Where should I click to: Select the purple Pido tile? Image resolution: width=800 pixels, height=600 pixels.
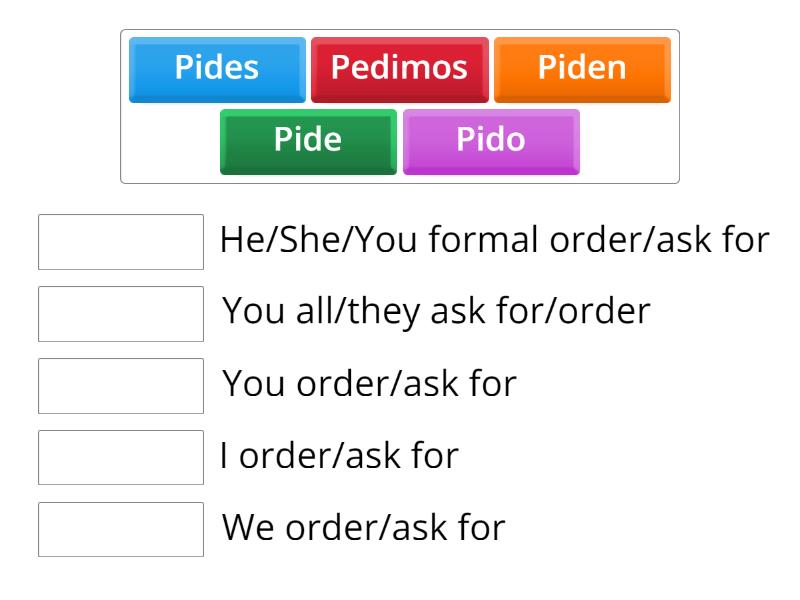tap(492, 140)
